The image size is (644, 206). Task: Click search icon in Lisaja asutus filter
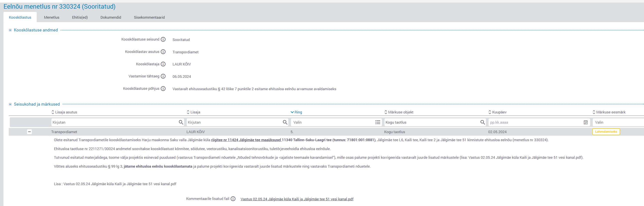(x=181, y=122)
